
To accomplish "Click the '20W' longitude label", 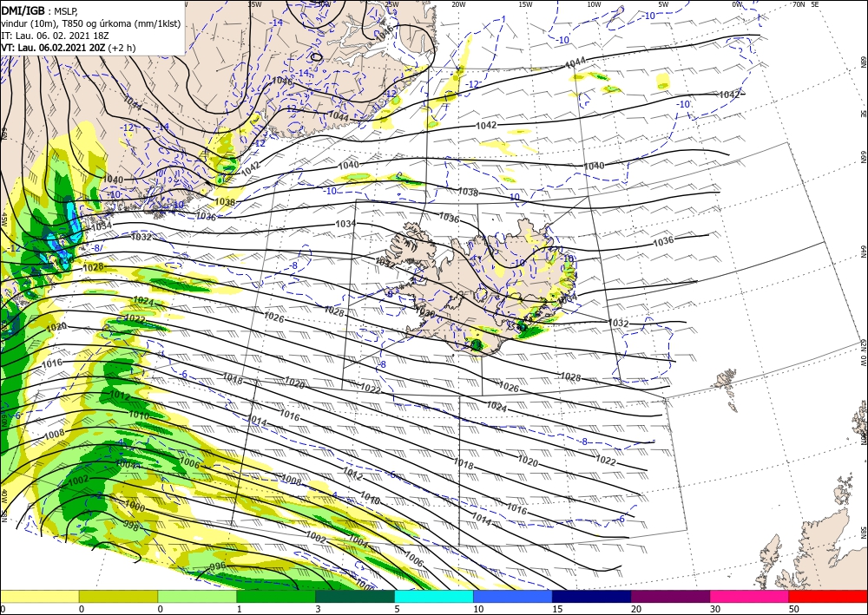I will tap(457, 4).
